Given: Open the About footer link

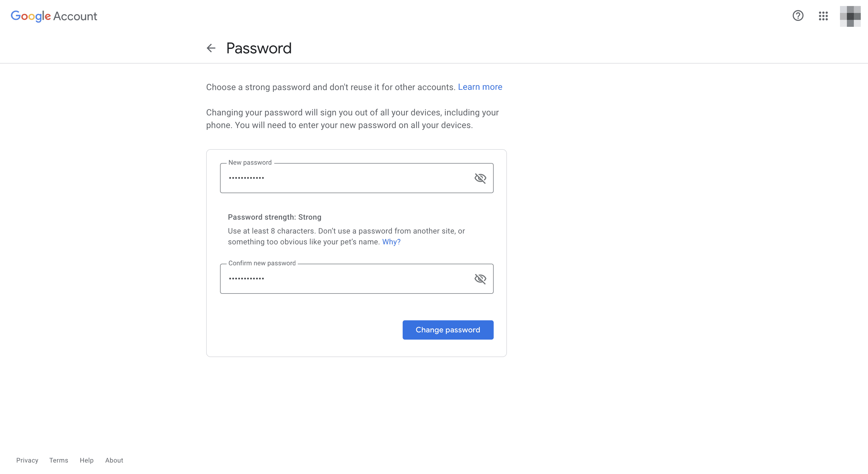Looking at the screenshot, I should click(x=114, y=460).
